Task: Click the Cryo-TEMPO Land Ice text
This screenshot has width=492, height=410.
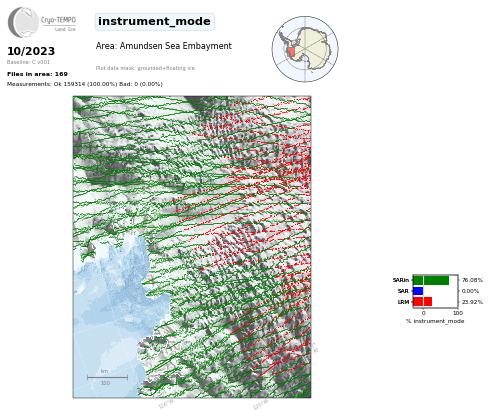Action: pyautogui.click(x=59, y=24)
